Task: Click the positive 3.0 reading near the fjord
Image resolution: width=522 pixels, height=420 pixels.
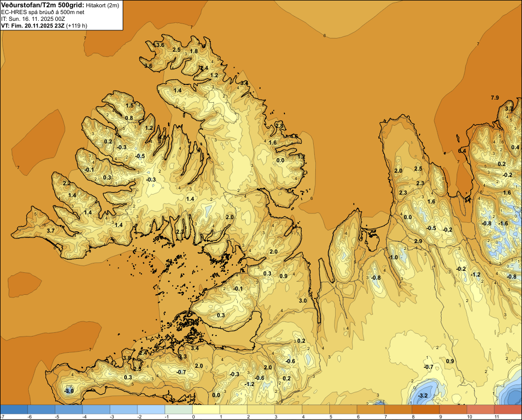Action: point(303,301)
